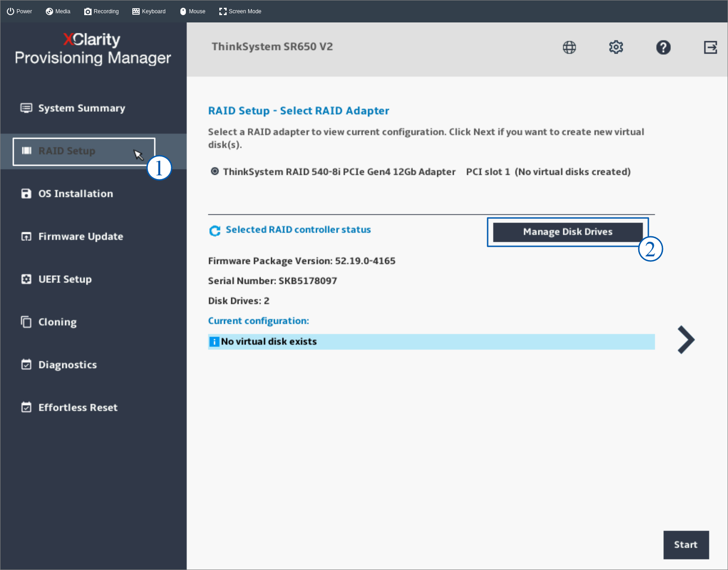This screenshot has height=570, width=728.
Task: Open Effortless Reset section
Action: point(78,407)
